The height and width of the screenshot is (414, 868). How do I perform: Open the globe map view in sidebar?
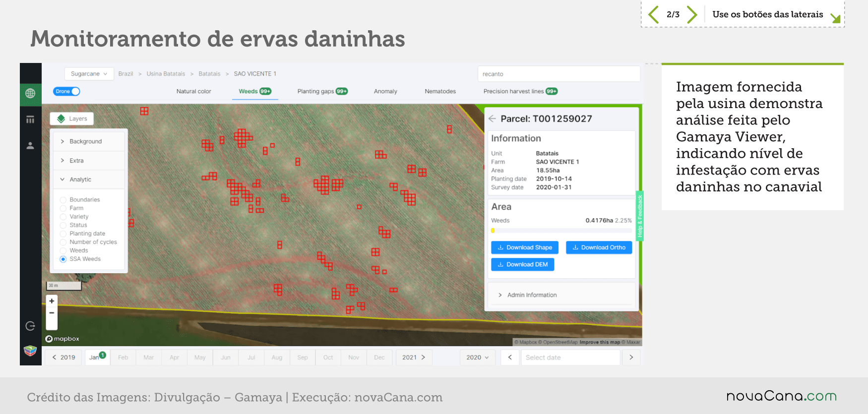pos(30,93)
